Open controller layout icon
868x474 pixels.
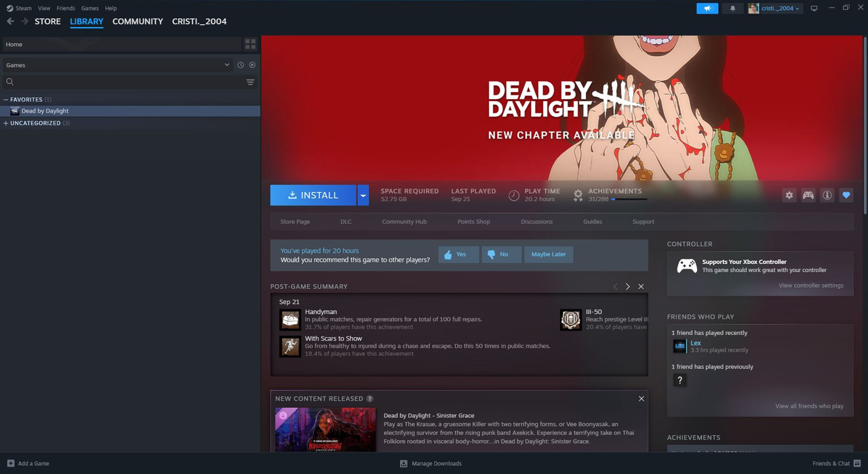pyautogui.click(x=808, y=195)
